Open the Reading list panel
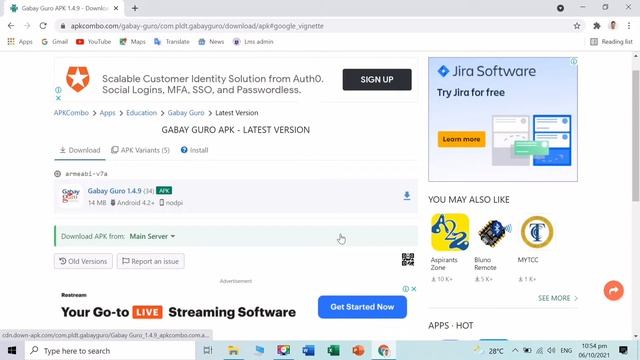Screen dimensions: 640x360 pyautogui.click(x=611, y=42)
